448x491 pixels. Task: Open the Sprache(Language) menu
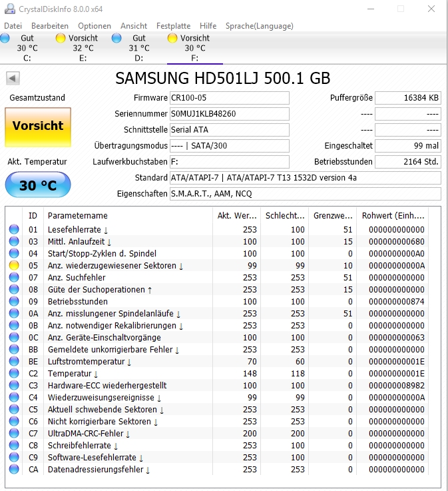[260, 26]
